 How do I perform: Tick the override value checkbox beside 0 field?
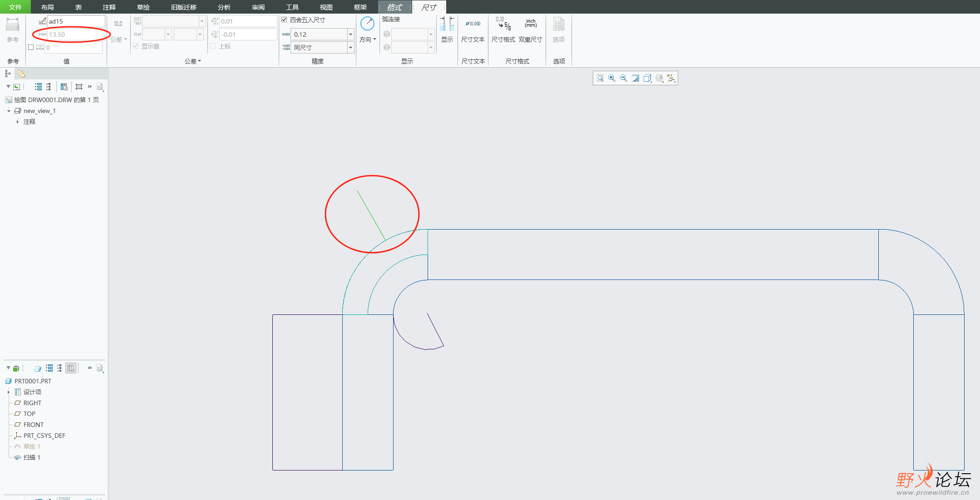coord(31,47)
